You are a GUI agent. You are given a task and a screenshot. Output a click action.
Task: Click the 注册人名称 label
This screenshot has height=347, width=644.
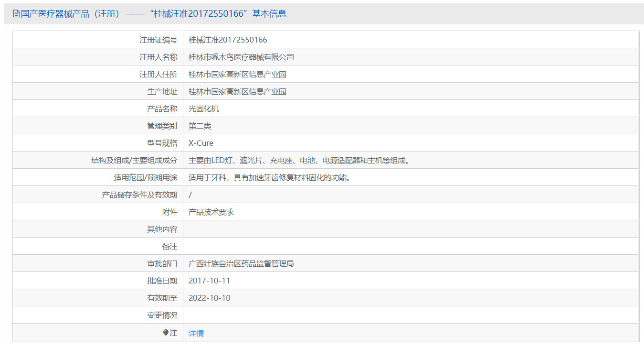pyautogui.click(x=158, y=57)
